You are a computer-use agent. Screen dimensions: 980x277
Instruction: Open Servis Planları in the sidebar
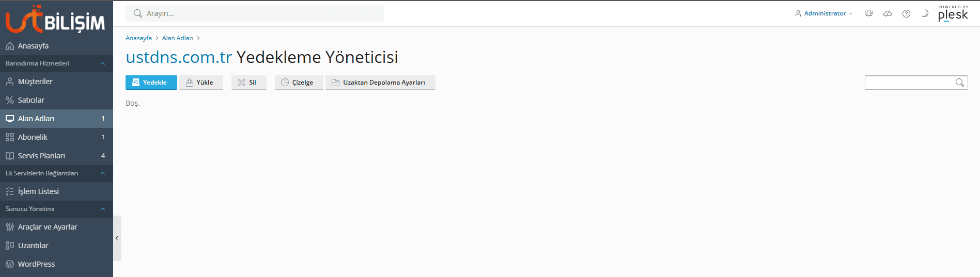41,156
